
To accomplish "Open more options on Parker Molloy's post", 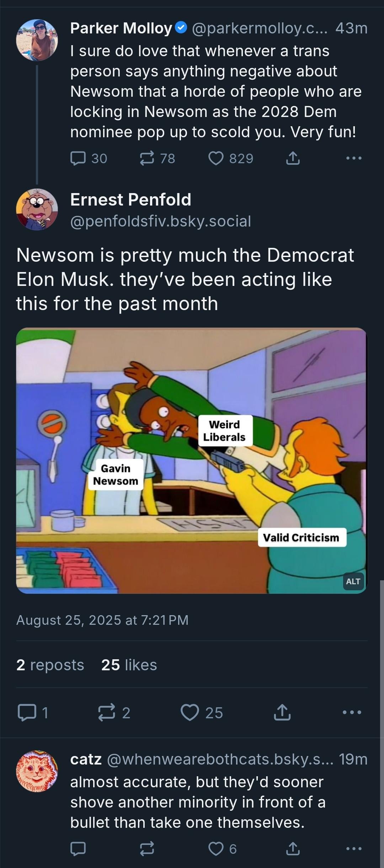I will click(x=354, y=158).
